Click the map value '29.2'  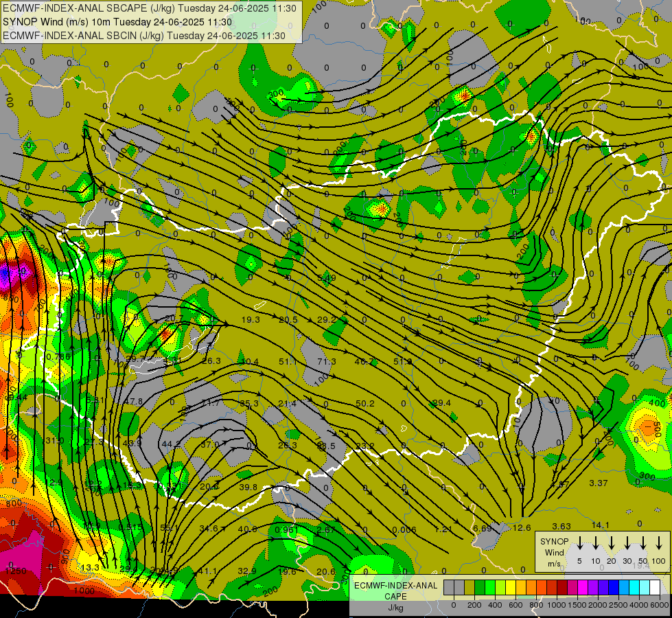327,319
